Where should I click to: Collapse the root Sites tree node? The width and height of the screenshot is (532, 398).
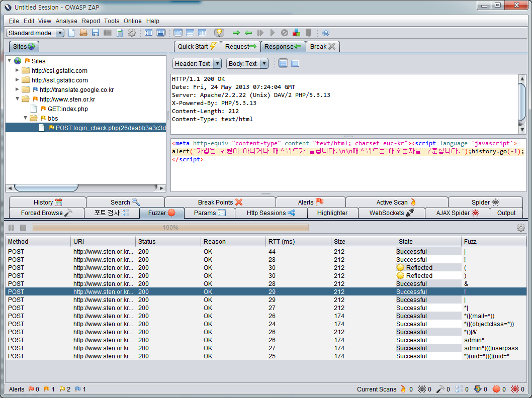point(10,61)
